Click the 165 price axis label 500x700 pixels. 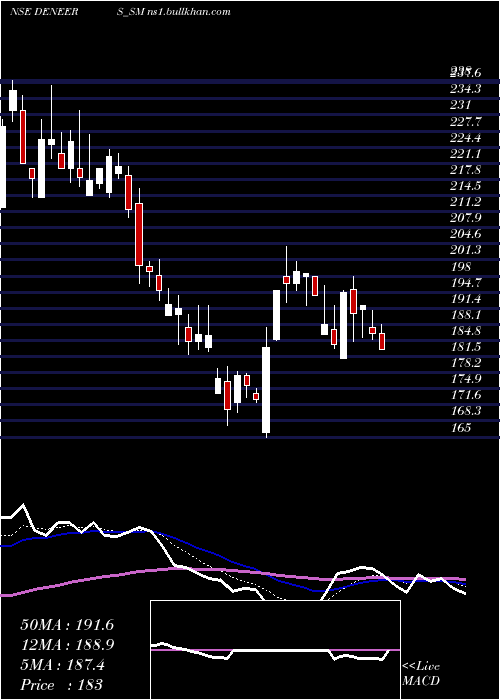461,428
